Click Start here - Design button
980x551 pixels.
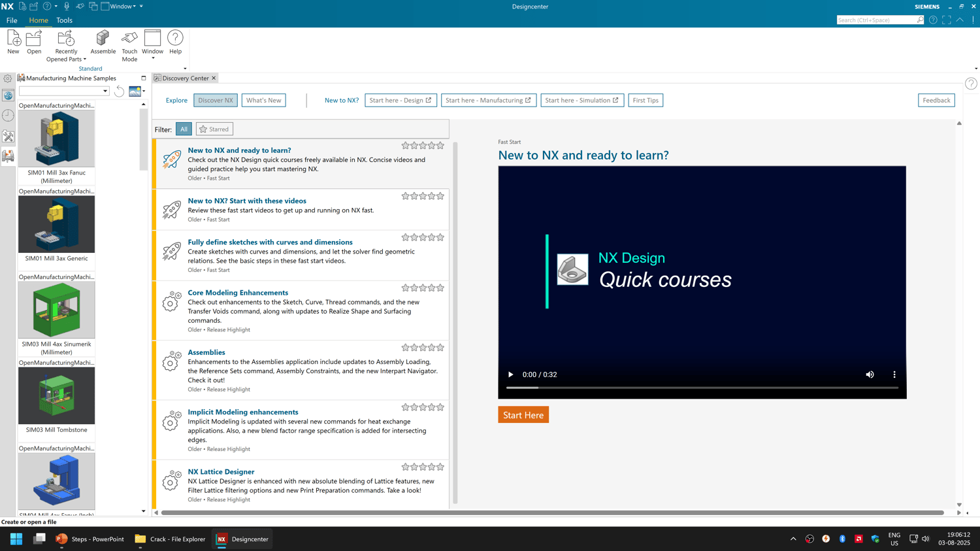(x=400, y=100)
